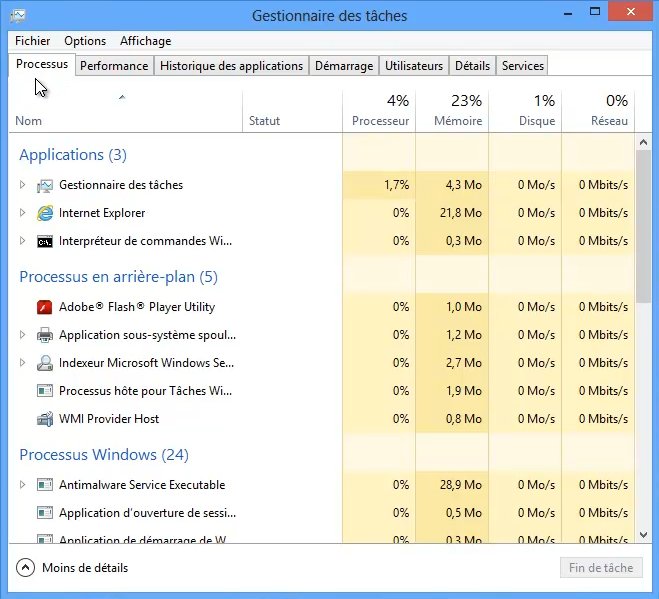Sort by the Processeur column header
The width and height of the screenshot is (659, 599).
point(379,111)
